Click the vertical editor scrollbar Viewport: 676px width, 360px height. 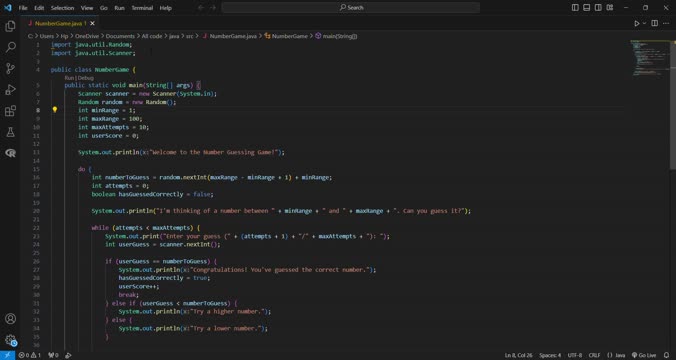pos(673,106)
